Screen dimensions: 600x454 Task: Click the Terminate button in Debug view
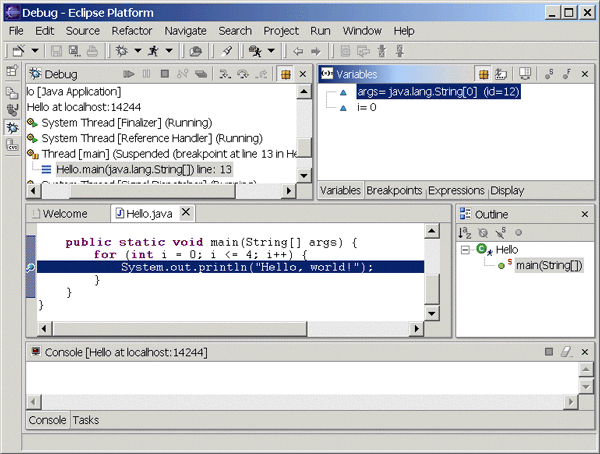click(x=164, y=74)
